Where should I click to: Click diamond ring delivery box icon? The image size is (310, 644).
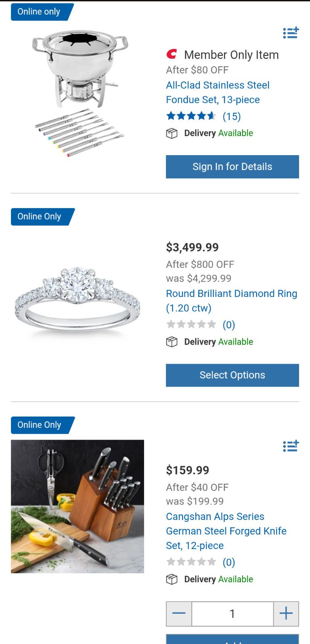point(172,342)
